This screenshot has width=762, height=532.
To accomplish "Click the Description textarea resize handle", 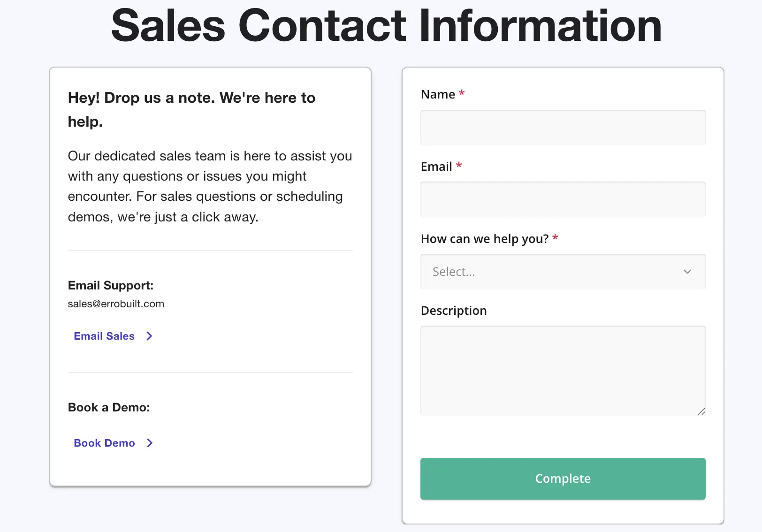I will click(x=701, y=411).
